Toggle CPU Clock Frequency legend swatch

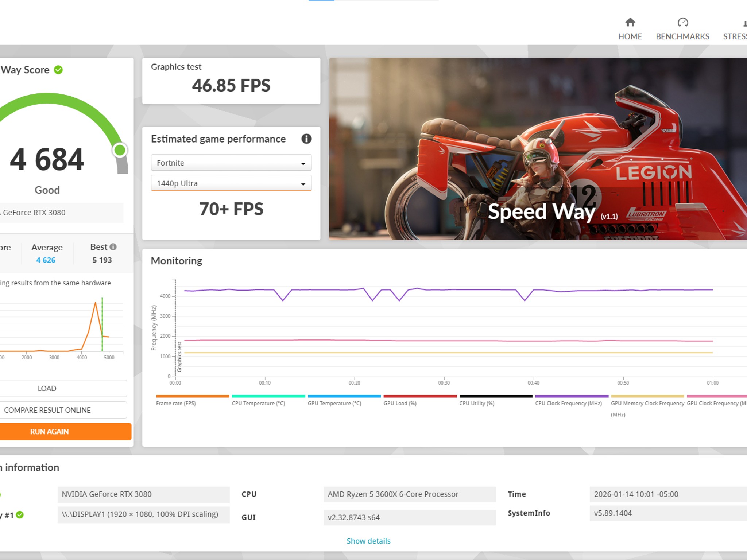click(x=572, y=396)
